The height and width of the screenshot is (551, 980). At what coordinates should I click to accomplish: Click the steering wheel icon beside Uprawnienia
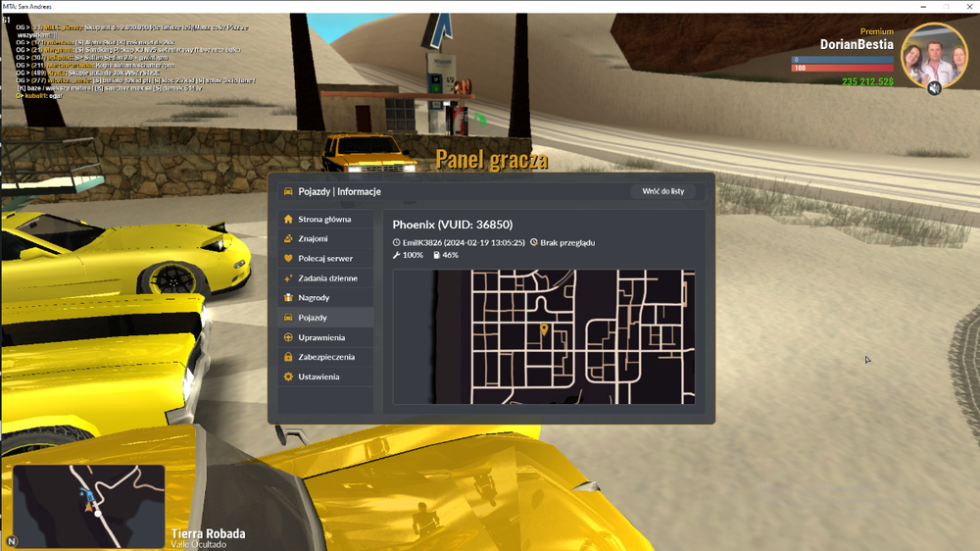coord(288,337)
